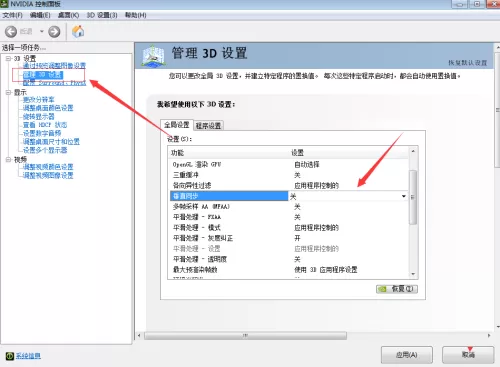The height and width of the screenshot is (367, 500).
Task: Click the horizontal scrollbar left arrow
Action: click(x=139, y=336)
